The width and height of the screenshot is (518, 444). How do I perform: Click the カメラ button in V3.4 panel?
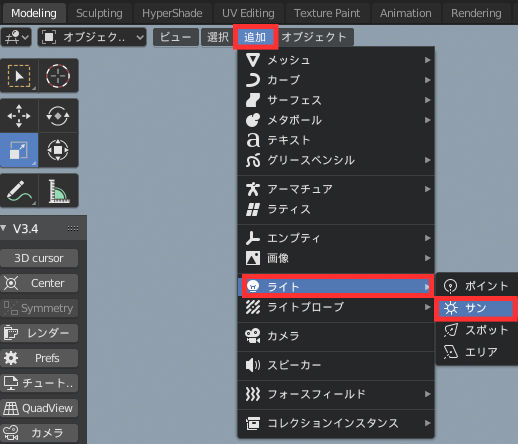click(x=39, y=433)
